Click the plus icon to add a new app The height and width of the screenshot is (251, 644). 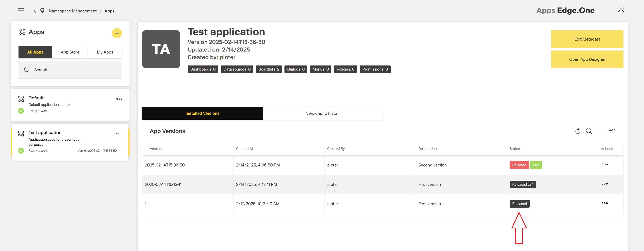pos(117,33)
